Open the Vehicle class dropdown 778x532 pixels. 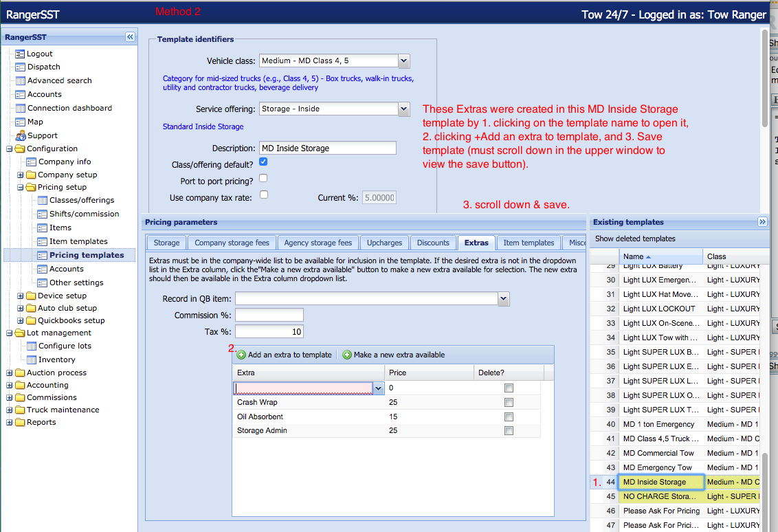point(404,61)
